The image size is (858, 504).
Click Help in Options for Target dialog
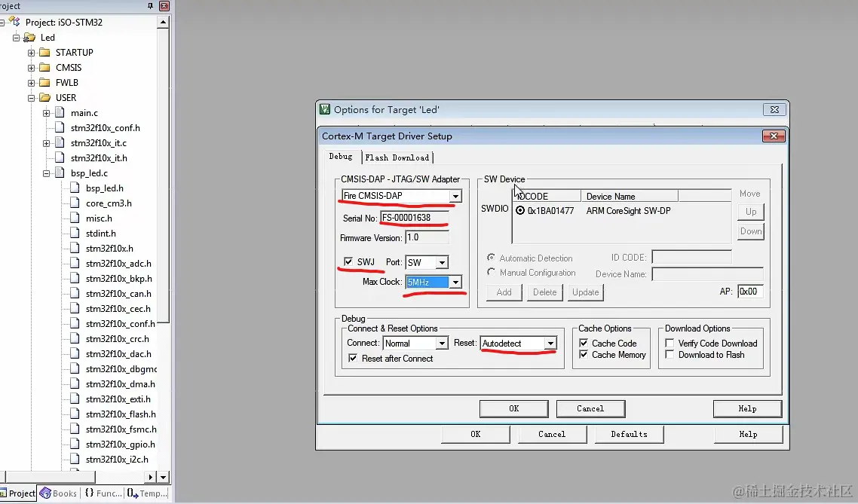748,434
